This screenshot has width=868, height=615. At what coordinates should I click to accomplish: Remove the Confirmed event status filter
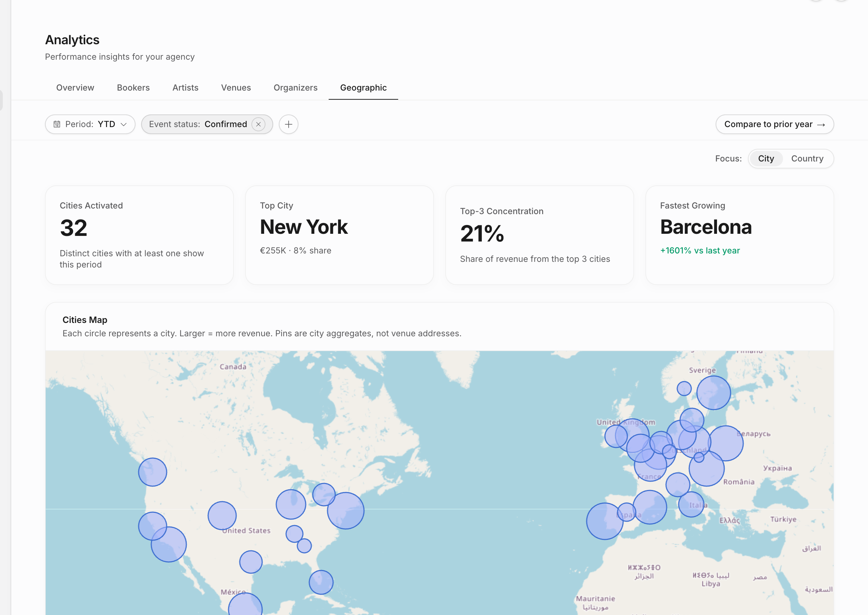coord(258,124)
